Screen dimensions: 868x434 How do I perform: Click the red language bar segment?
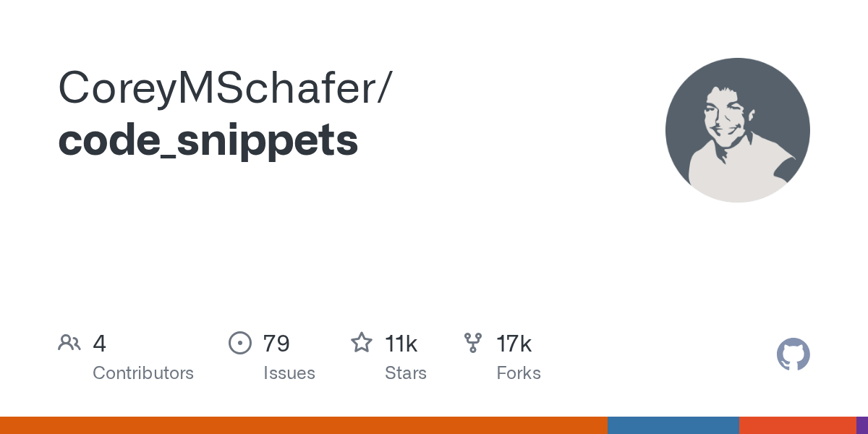798,425
